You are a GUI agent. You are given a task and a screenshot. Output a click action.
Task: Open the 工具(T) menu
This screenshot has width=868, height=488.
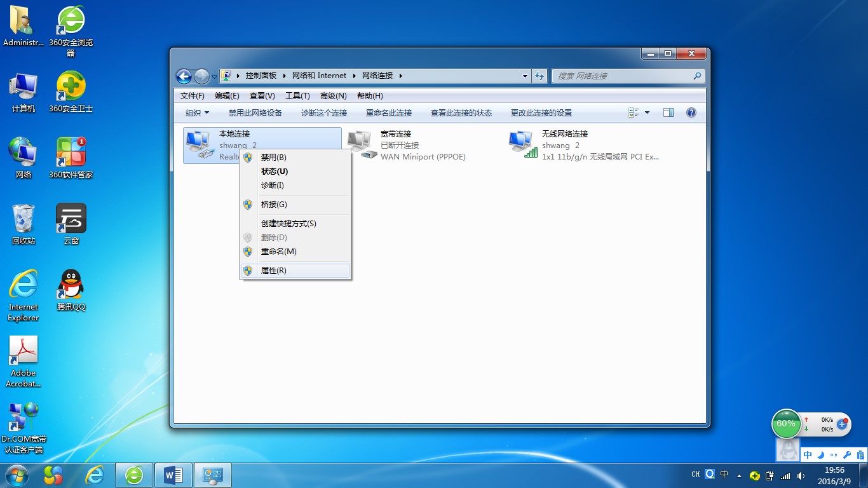click(x=297, y=96)
